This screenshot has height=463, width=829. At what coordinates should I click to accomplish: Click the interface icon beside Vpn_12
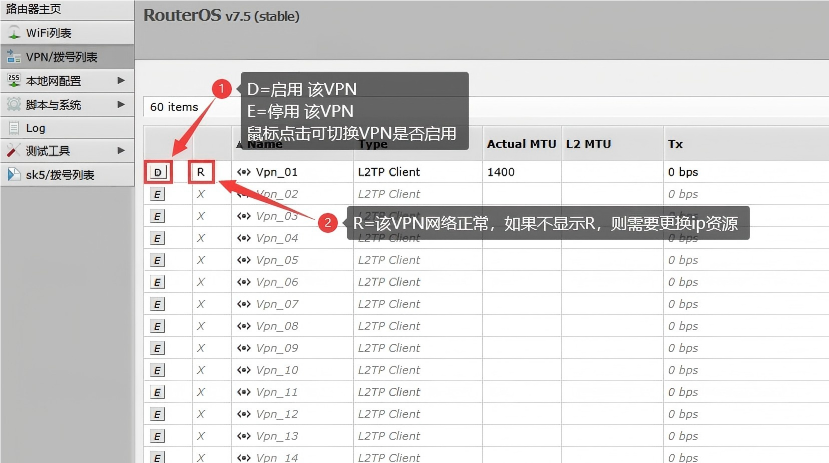click(x=244, y=414)
